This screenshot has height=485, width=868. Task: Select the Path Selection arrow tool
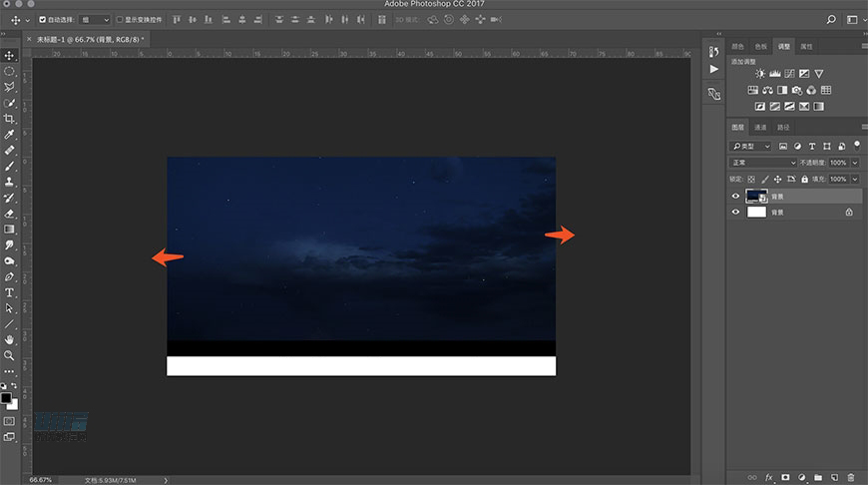9,308
